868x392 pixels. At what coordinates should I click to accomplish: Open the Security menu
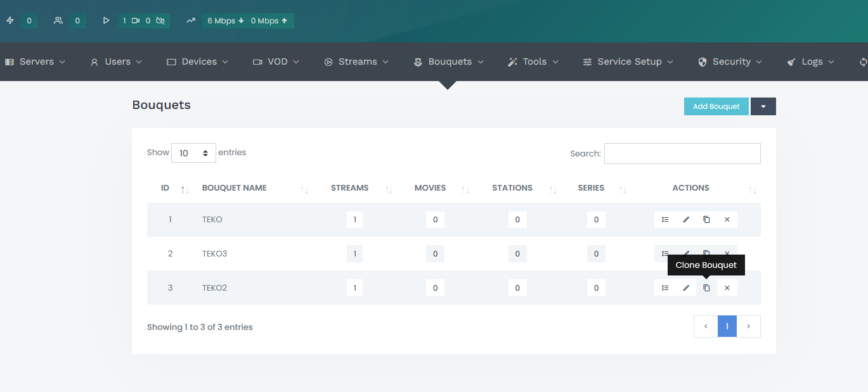(x=730, y=62)
